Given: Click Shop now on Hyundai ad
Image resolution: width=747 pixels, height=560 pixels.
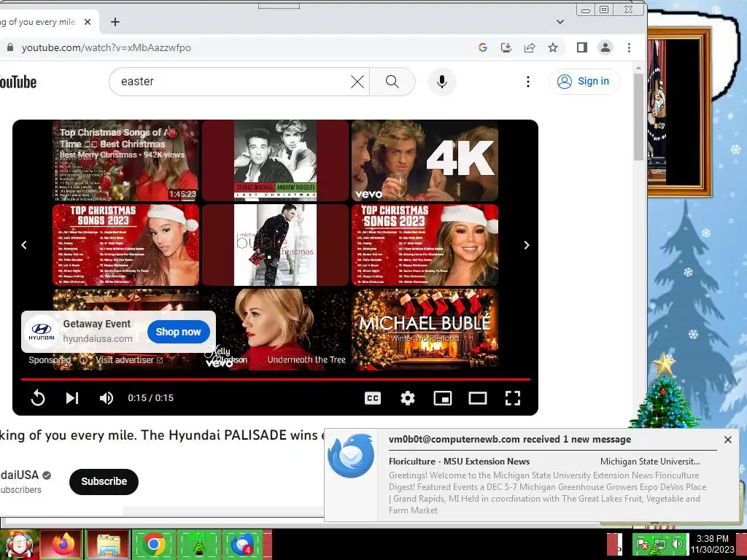Looking at the screenshot, I should [179, 332].
